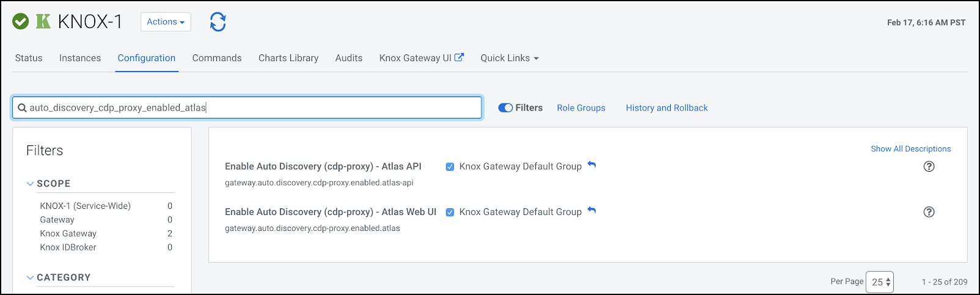This screenshot has width=980, height=295.
Task: Filter by Knox Gateway scope
Action: [x=68, y=233]
